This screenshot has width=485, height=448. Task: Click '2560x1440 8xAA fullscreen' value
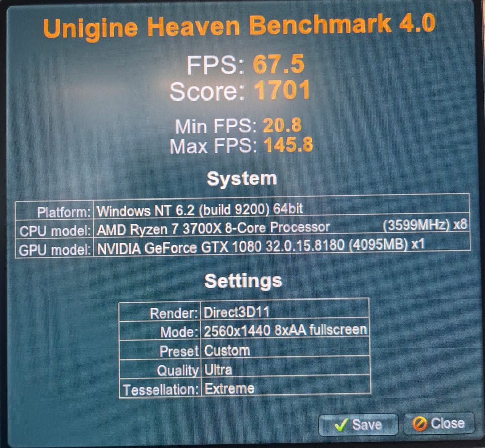tap(285, 330)
